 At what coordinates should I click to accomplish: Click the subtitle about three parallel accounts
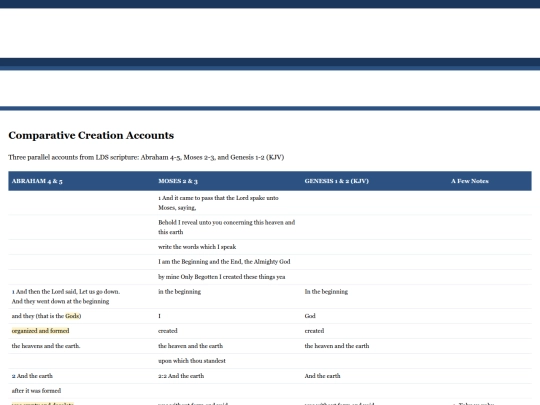tap(146, 157)
